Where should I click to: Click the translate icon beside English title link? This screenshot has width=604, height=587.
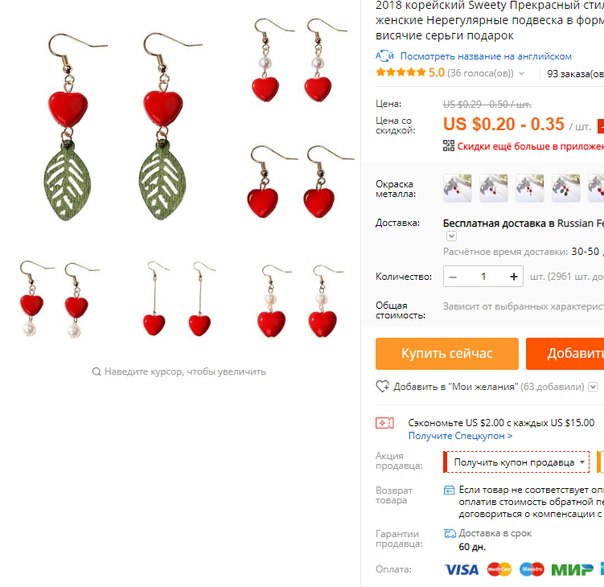(384, 56)
